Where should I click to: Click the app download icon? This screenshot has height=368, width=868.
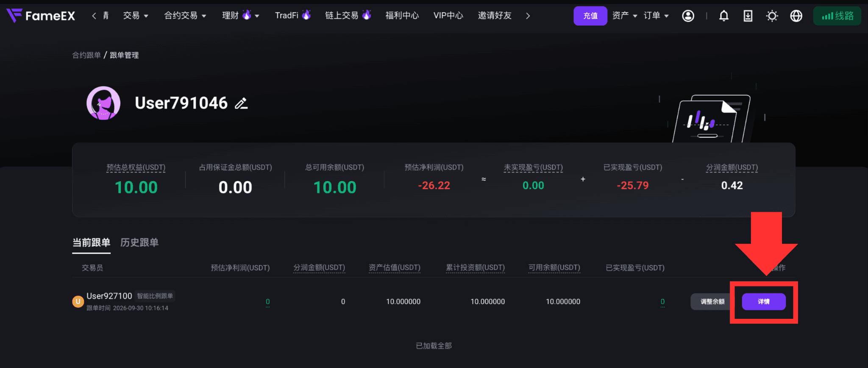(748, 16)
